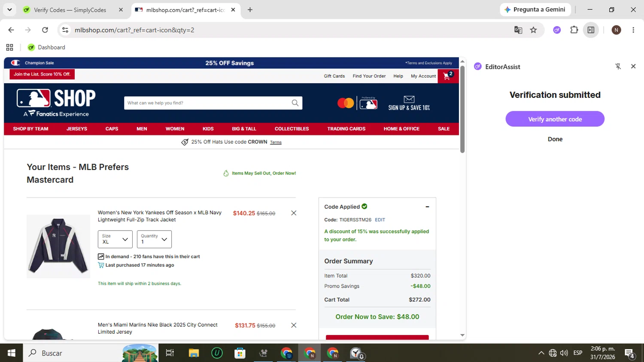Click Verify another code
The width and height of the screenshot is (644, 362).
555,119
